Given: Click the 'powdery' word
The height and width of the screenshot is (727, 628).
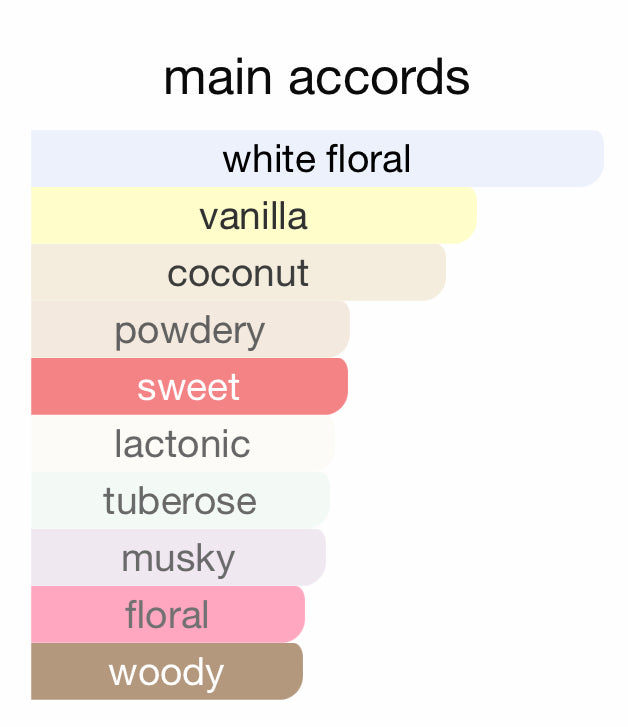Looking at the screenshot, I should tap(190, 332).
